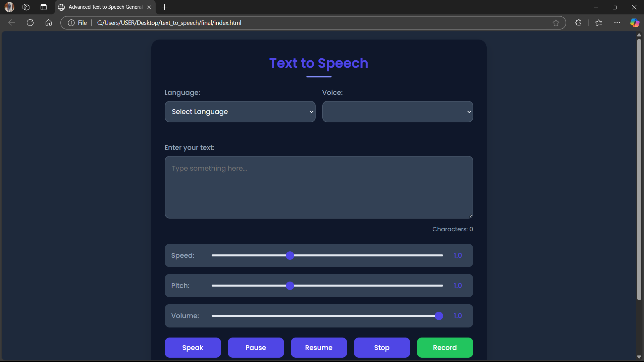The image size is (644, 362).
Task: Open the Settings and more menu
Action: coord(618,23)
